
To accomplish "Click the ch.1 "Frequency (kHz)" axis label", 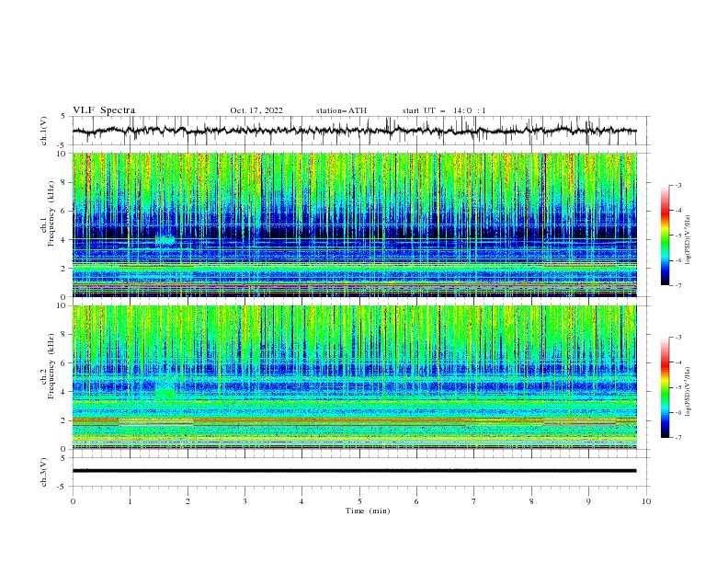I will (51, 213).
